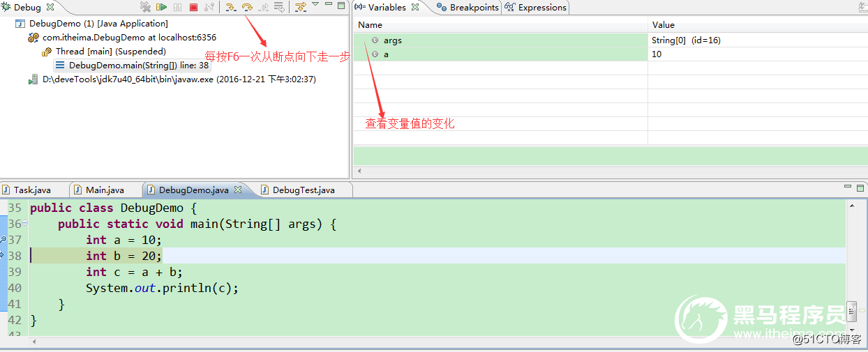The image size is (868, 352).
Task: Click the 'public class DebugDemo {' line
Action: [114, 208]
